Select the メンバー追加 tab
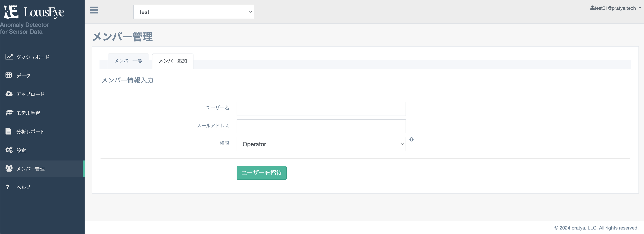The image size is (644, 234). (173, 61)
